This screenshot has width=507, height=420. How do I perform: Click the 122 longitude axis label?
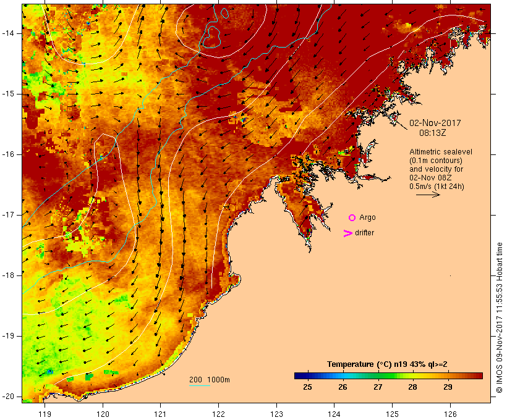pos(219,414)
